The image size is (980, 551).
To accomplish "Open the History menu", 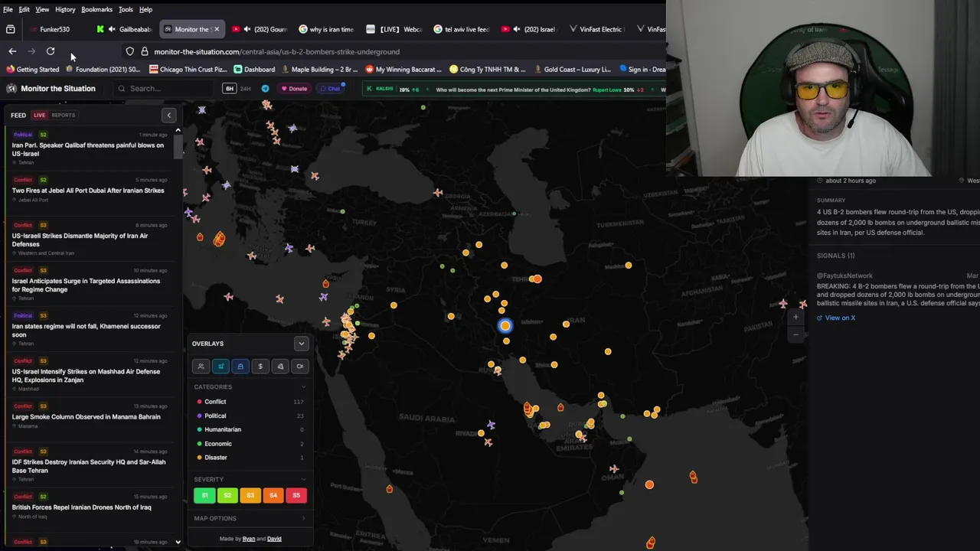I will tap(65, 9).
